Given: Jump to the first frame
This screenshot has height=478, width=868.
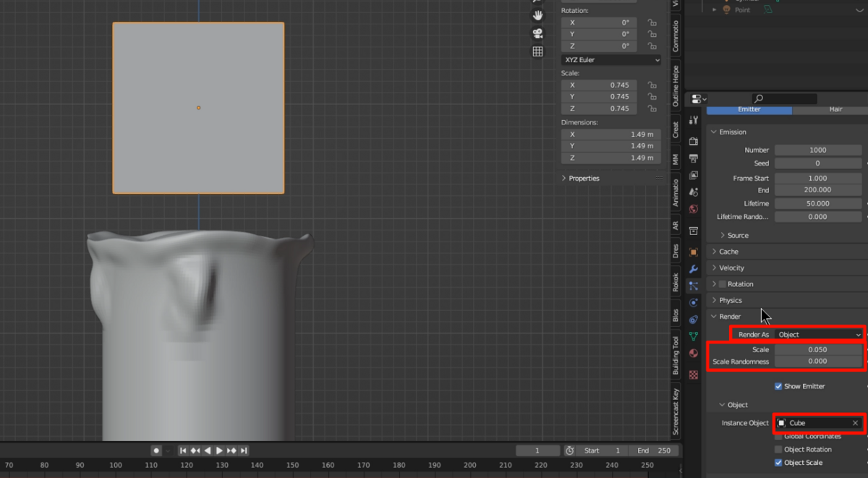Looking at the screenshot, I should coord(184,451).
